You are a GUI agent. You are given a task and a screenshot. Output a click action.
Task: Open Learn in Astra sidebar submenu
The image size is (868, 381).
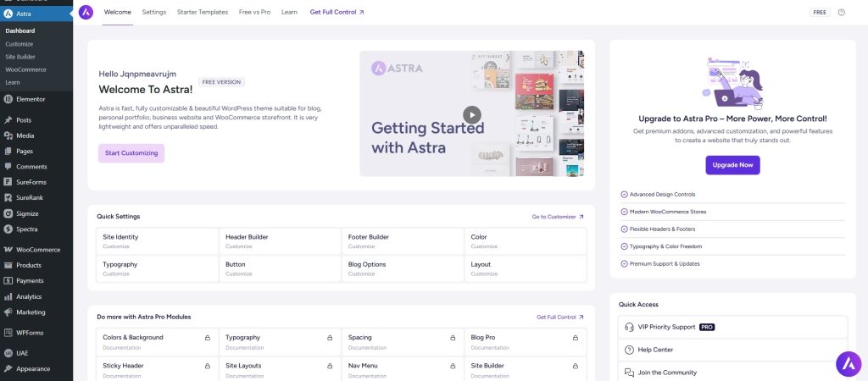(x=13, y=82)
